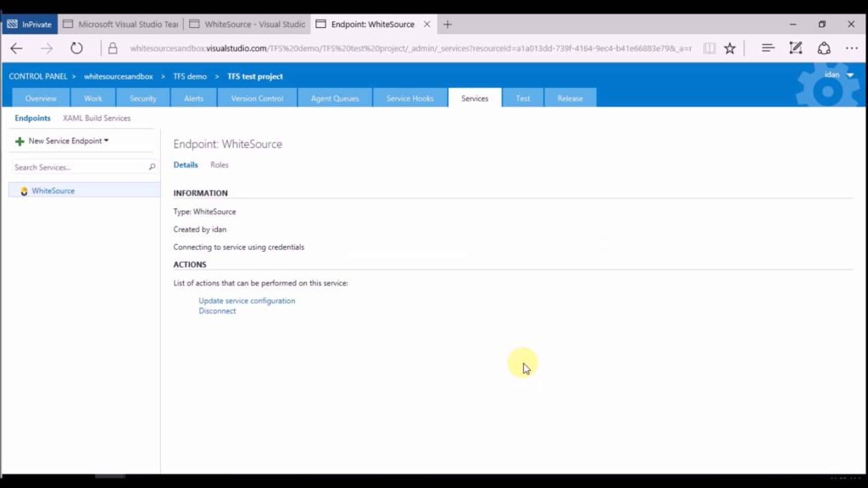Click the browser address bar URL
Screen dimensions: 868x488
point(411,48)
